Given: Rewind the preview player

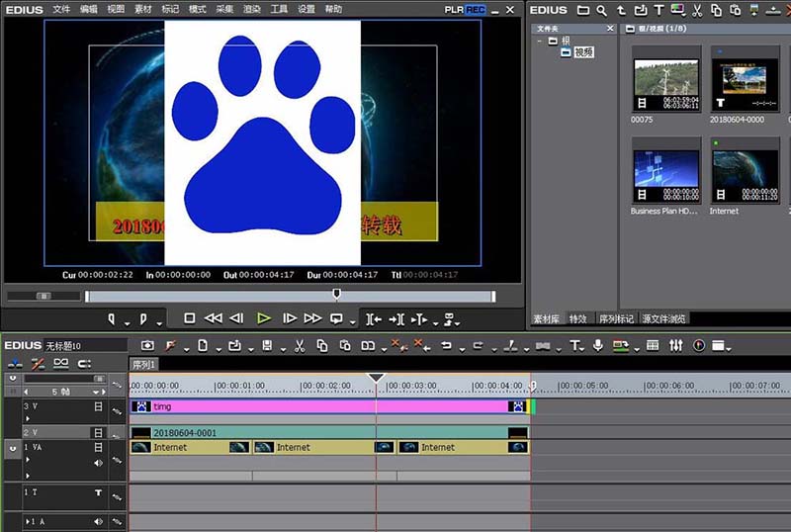Looking at the screenshot, I should (213, 318).
